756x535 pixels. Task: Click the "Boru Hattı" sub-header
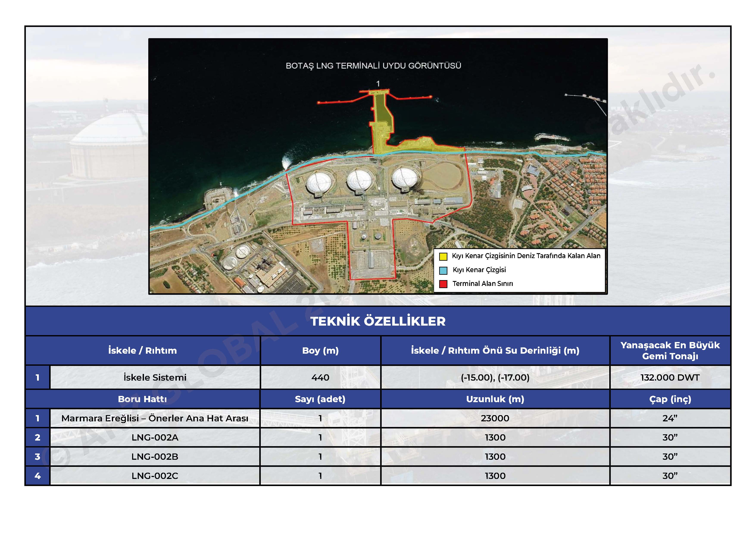(143, 399)
